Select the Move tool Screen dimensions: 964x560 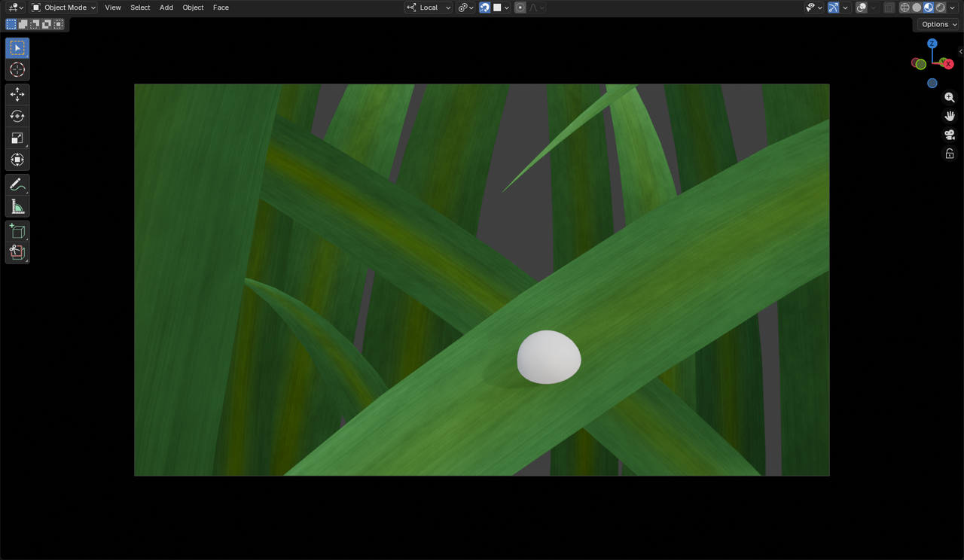(x=17, y=94)
